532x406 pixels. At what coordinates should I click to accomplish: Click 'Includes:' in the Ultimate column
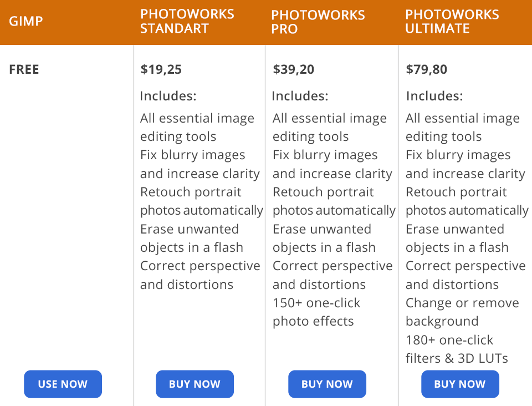[434, 96]
